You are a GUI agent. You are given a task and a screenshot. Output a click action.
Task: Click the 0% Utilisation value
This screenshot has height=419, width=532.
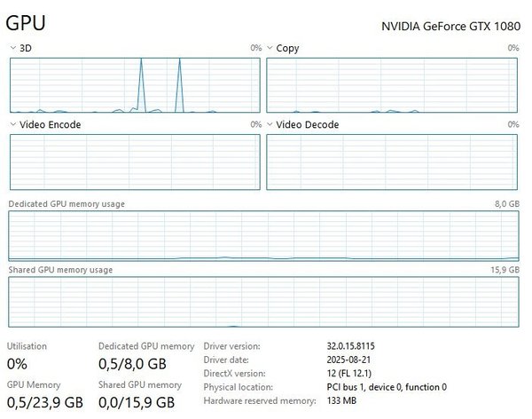pos(19,364)
